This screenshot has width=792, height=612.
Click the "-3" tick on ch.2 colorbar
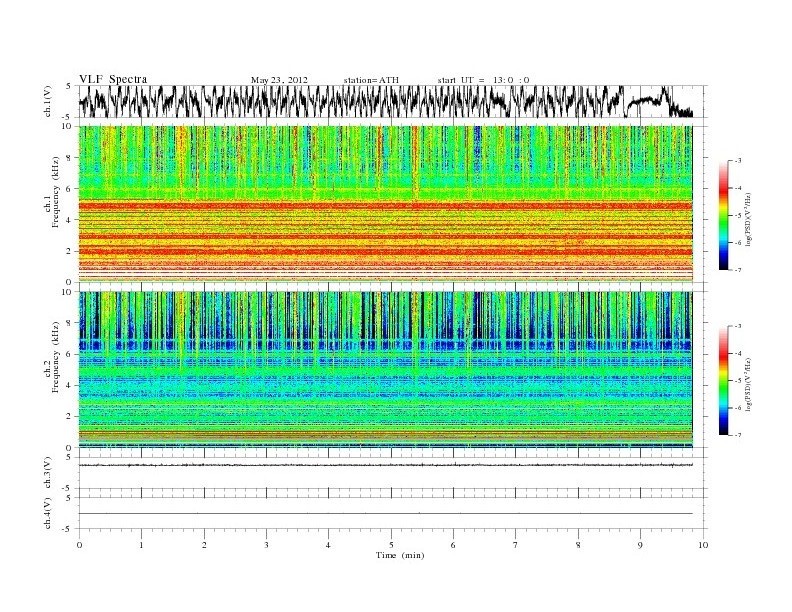click(x=738, y=326)
